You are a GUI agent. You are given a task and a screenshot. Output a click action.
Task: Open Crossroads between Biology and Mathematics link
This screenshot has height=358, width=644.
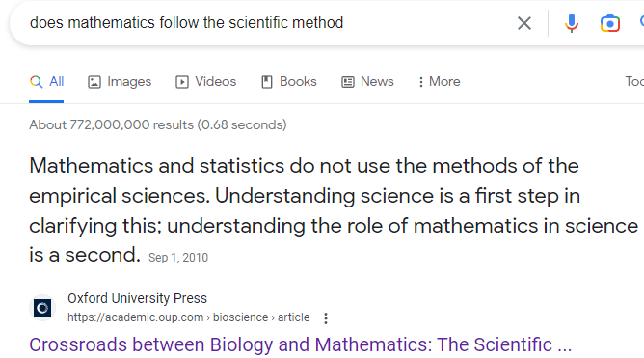click(x=300, y=344)
